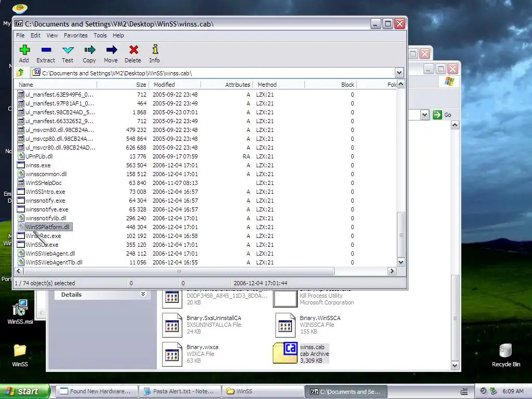Click the 7-Zip vertical scrollbar down arrow

(x=401, y=262)
